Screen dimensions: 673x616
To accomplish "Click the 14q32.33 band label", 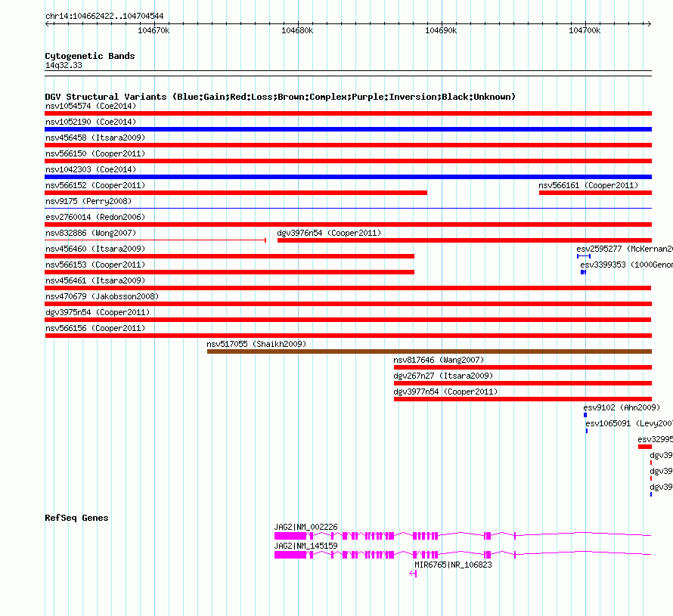I will click(x=64, y=65).
